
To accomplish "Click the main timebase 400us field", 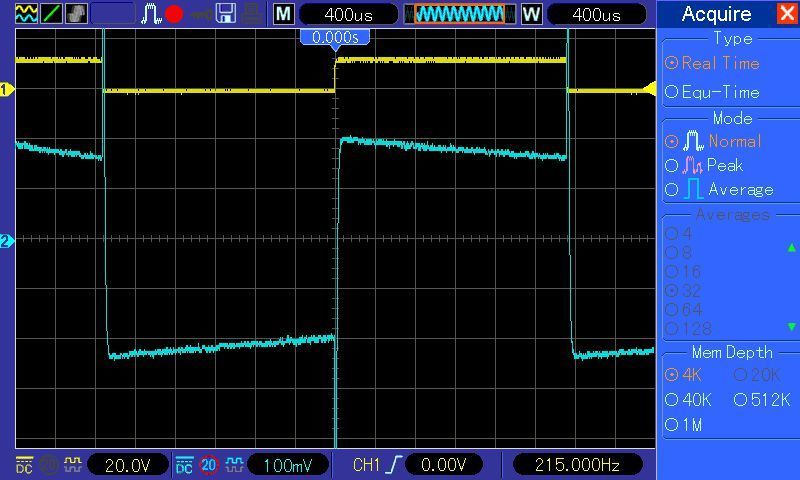I will (348, 14).
